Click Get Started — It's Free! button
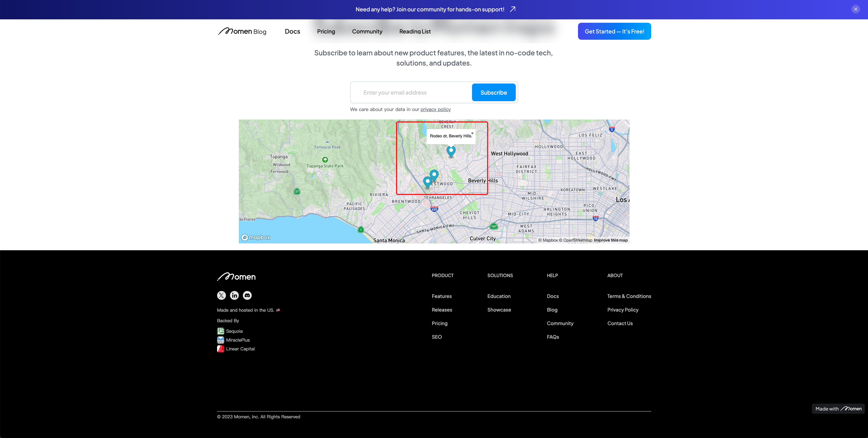This screenshot has height=438, width=868. [x=614, y=31]
